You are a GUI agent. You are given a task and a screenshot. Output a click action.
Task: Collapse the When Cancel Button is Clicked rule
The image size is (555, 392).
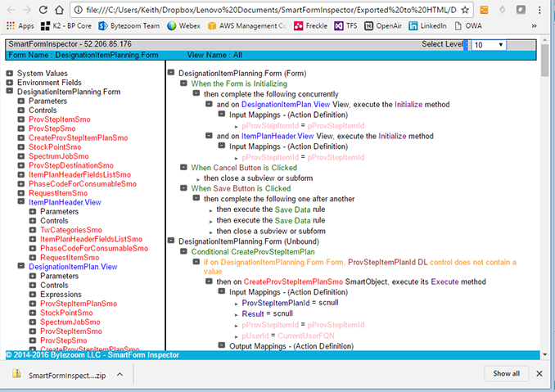click(x=183, y=167)
